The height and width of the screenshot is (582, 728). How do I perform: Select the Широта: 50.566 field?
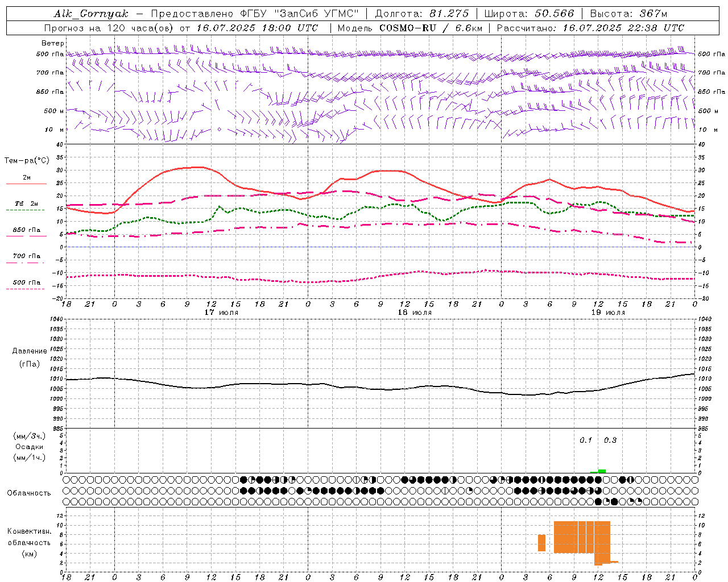click(529, 14)
